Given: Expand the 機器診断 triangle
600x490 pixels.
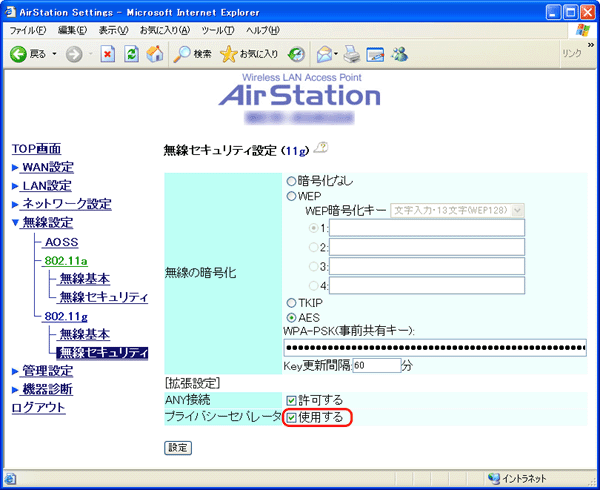Looking at the screenshot, I should pos(15,390).
